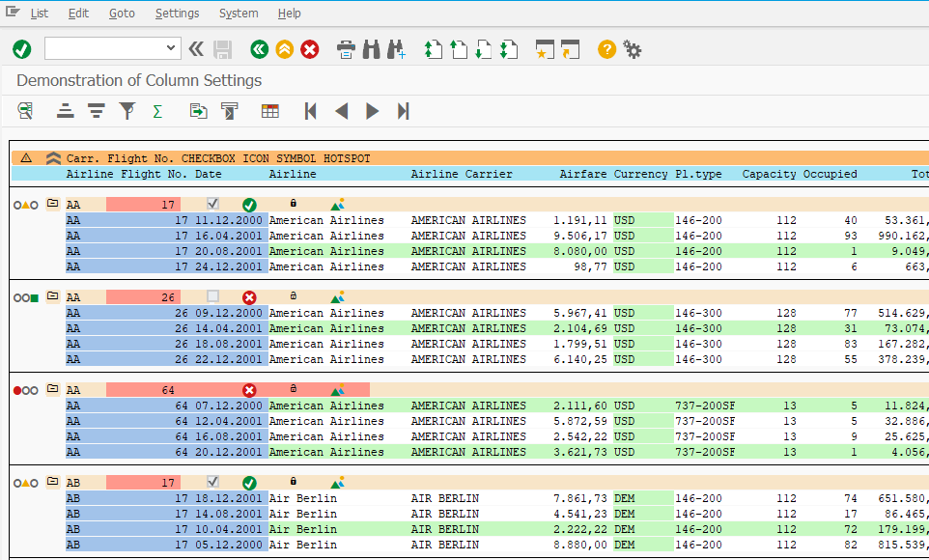The width and height of the screenshot is (929, 560).
Task: Click the yellow Exit button
Action: pos(284,49)
